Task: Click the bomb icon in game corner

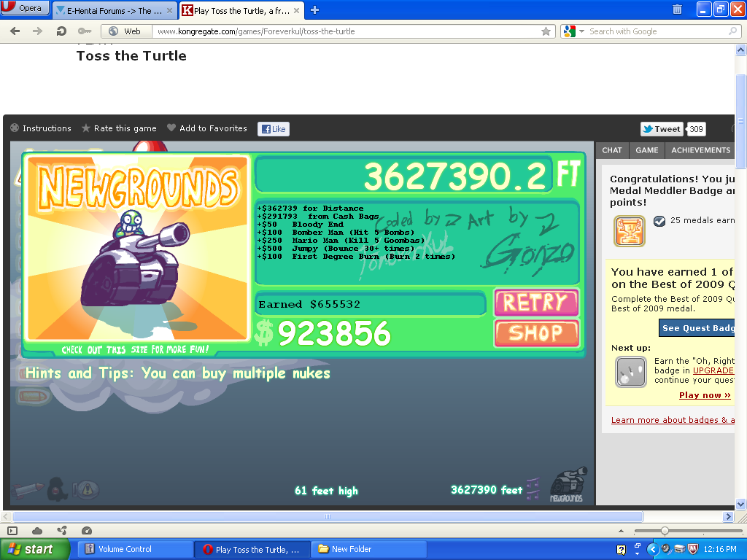Action: coord(57,489)
